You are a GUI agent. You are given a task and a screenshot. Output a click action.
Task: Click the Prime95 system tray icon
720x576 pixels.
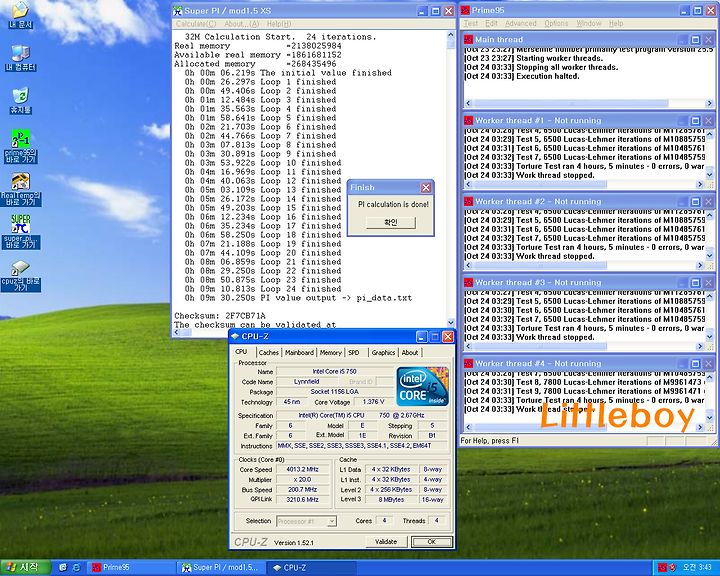[x=662, y=568]
